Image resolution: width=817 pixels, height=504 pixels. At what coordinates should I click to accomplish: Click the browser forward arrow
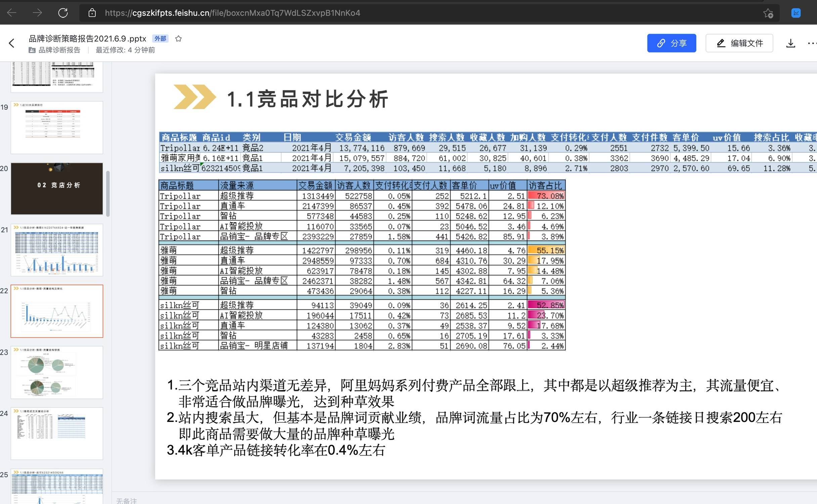(37, 13)
